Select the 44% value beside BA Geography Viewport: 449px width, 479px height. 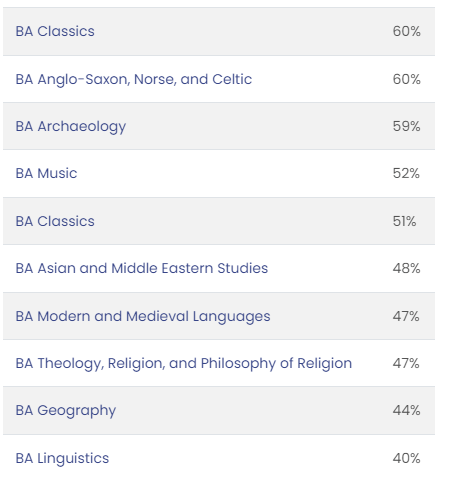click(x=406, y=410)
